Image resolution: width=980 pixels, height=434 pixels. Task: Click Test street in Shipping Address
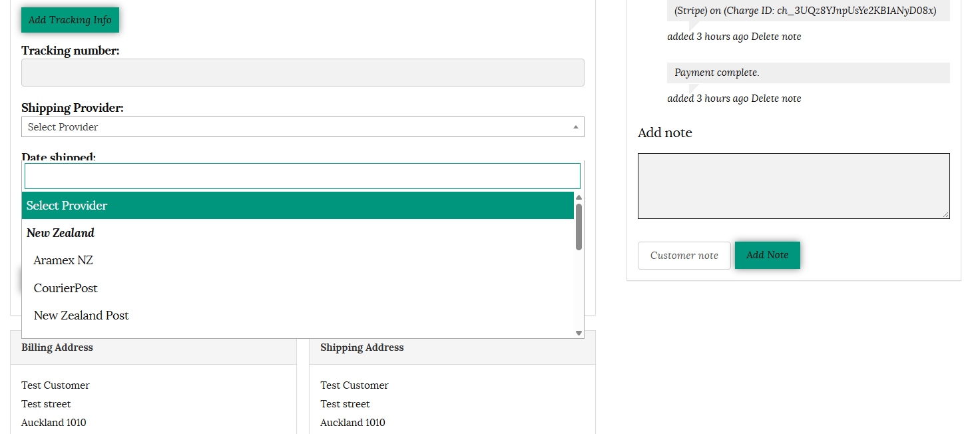(x=345, y=404)
